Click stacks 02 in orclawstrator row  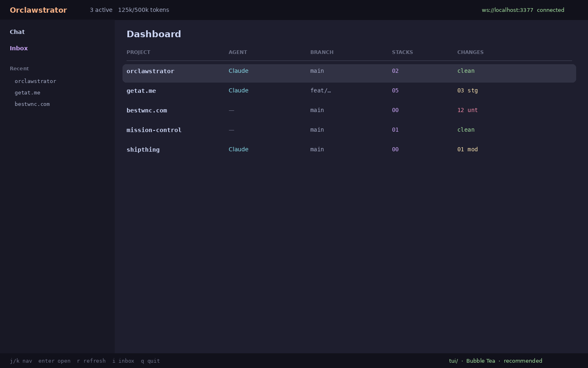coord(395,71)
